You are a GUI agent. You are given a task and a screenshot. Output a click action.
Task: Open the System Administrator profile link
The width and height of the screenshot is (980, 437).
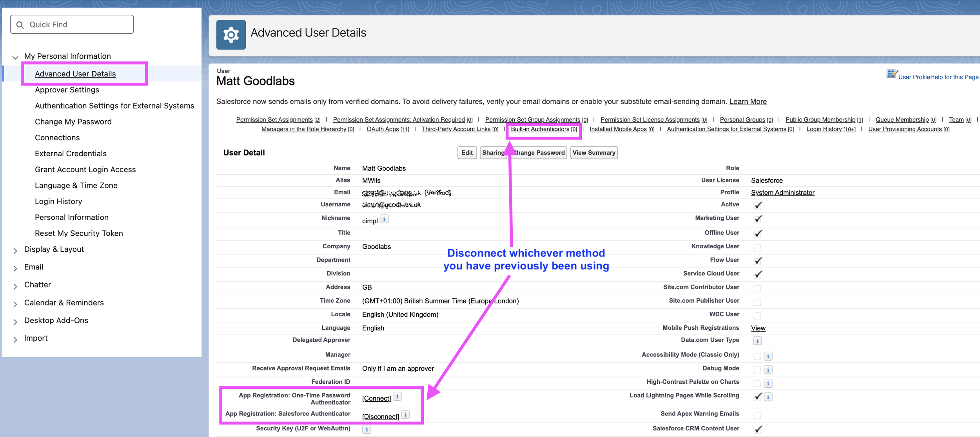(782, 193)
